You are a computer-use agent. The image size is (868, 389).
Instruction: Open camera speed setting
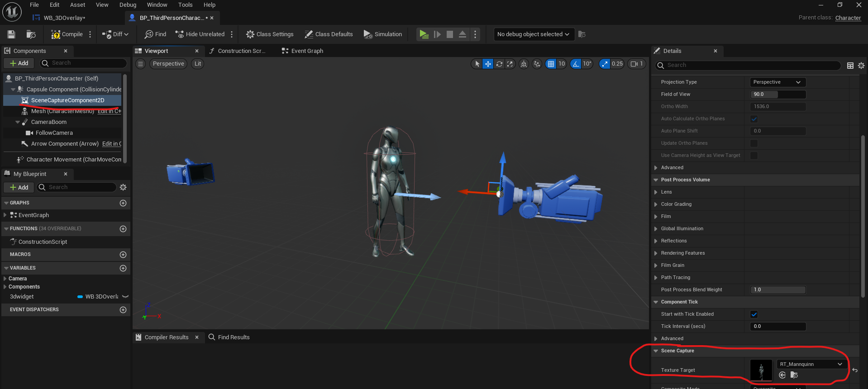coord(637,64)
